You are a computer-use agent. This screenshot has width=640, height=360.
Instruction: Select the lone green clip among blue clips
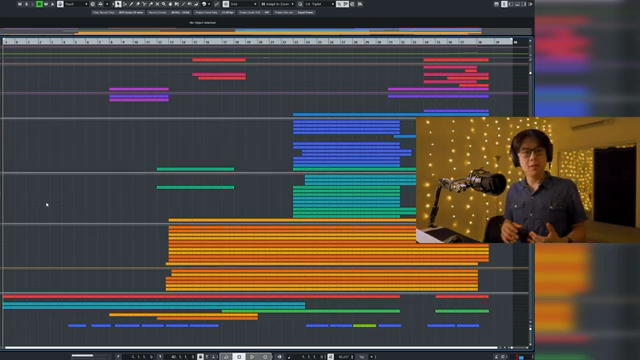click(364, 326)
